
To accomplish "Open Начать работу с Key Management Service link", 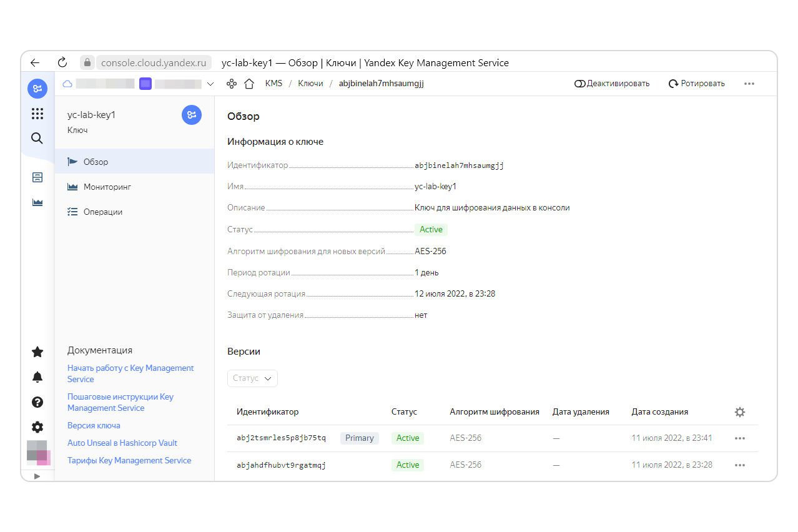I will (x=131, y=373).
